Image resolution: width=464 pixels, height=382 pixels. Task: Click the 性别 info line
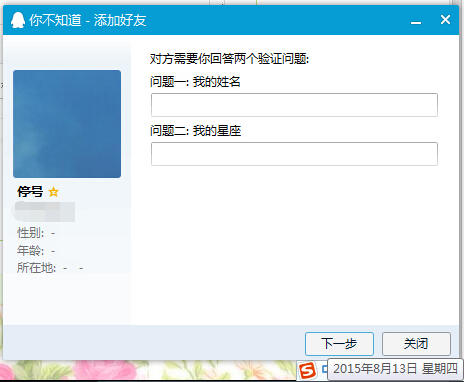[36, 233]
